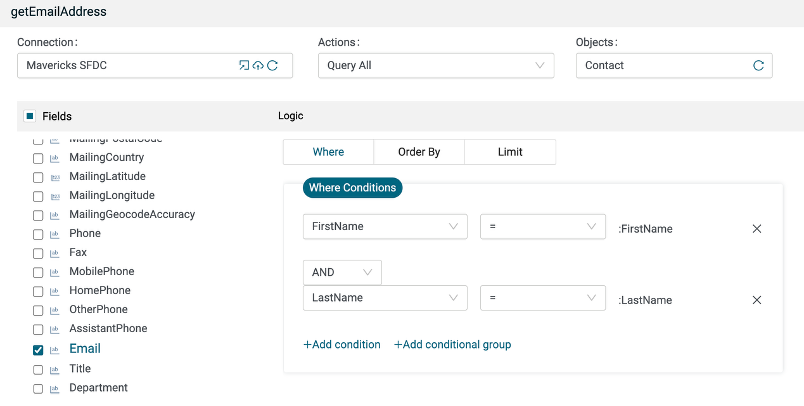Open the FirstName field dropdown
The width and height of the screenshot is (804, 406).
[x=385, y=227]
